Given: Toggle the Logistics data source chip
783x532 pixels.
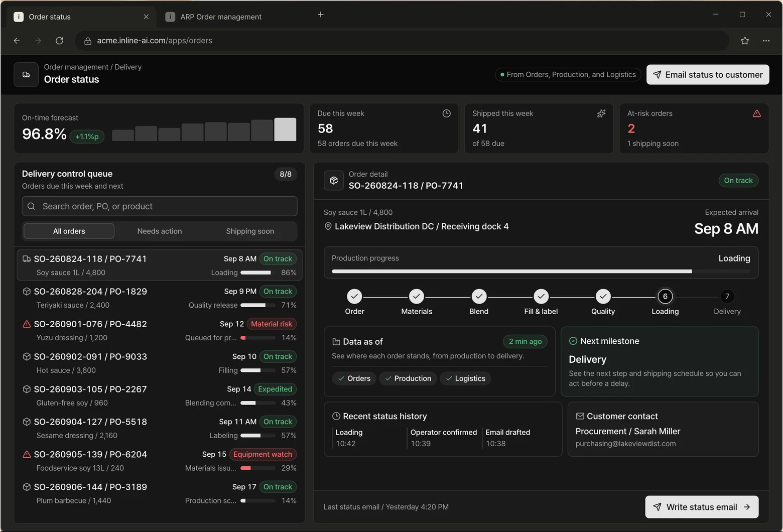Looking at the screenshot, I should click(x=465, y=378).
